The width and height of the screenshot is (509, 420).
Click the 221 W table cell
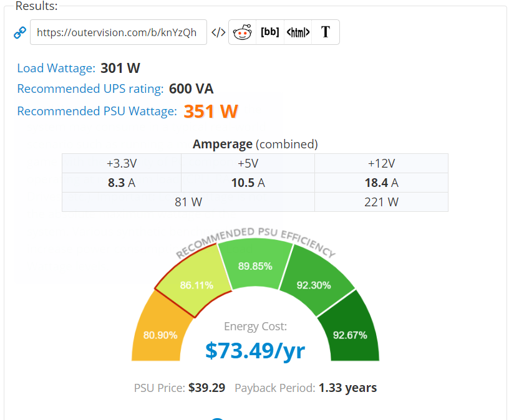pos(381,202)
